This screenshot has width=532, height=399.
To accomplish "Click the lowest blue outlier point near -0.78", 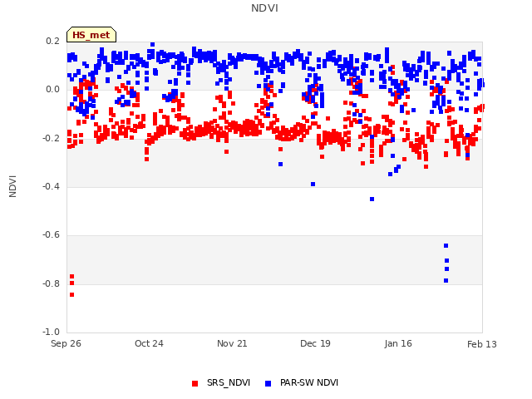I will tap(446, 281).
